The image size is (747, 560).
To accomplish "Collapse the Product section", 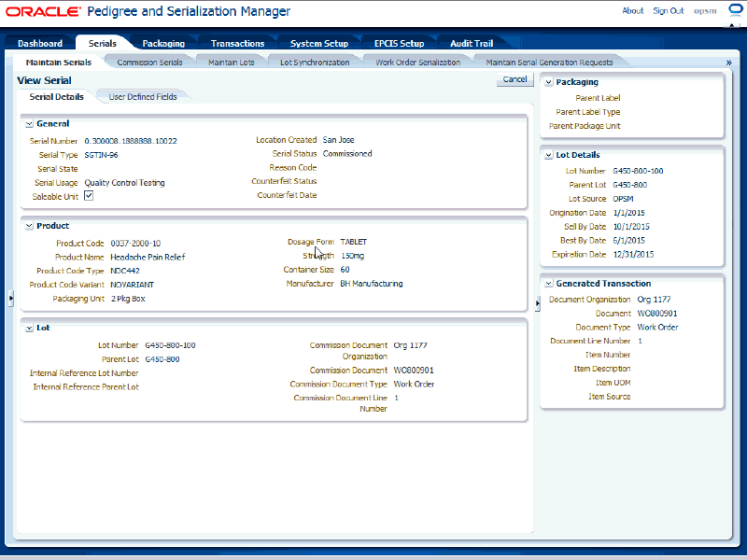I will point(29,226).
